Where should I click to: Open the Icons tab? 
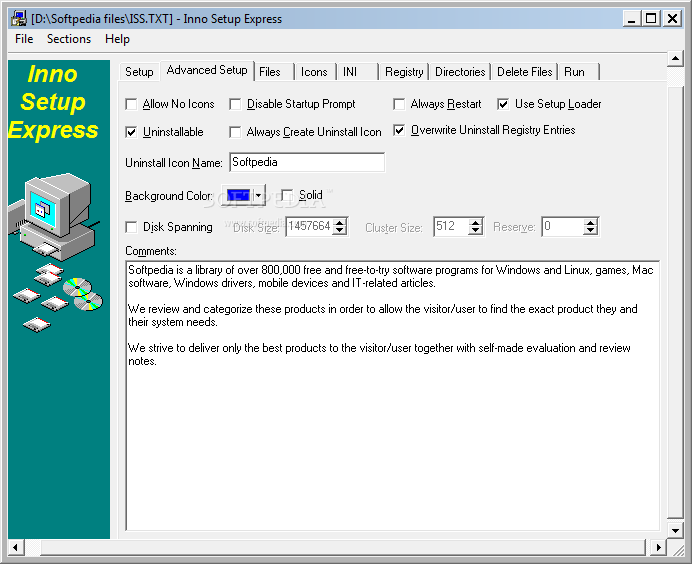coord(314,71)
